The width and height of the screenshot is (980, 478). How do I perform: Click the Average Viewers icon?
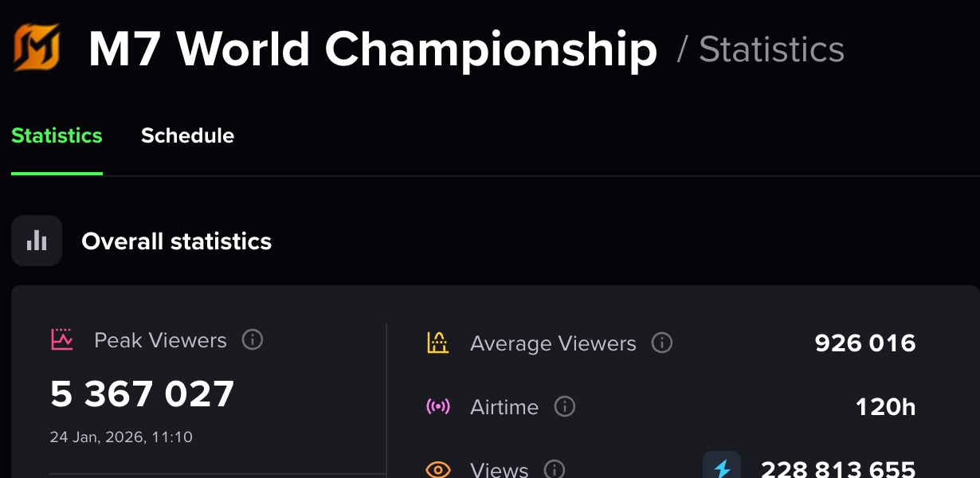pos(437,343)
